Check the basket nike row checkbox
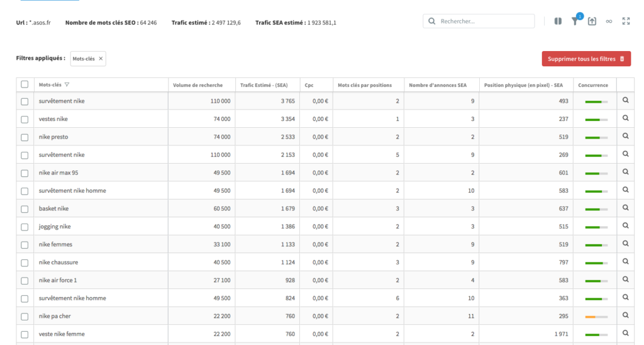This screenshot has width=644, height=345. pyautogui.click(x=25, y=209)
